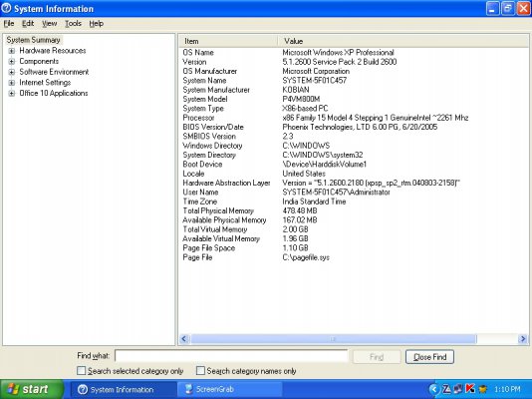Switch to ScreenGrab taskbar button
The width and height of the screenshot is (532, 399).
[x=229, y=389]
